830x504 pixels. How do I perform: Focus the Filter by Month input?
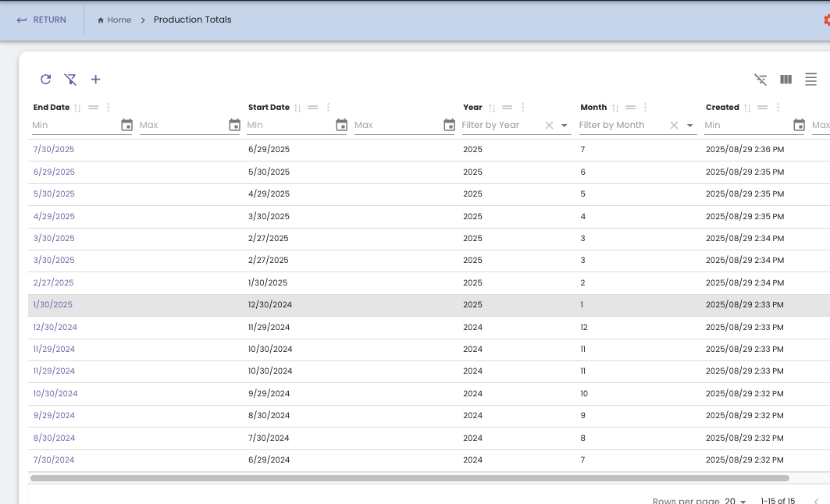[x=622, y=125]
